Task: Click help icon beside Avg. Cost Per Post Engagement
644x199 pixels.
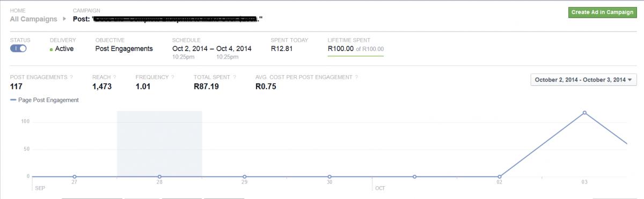Action: [x=356, y=77]
